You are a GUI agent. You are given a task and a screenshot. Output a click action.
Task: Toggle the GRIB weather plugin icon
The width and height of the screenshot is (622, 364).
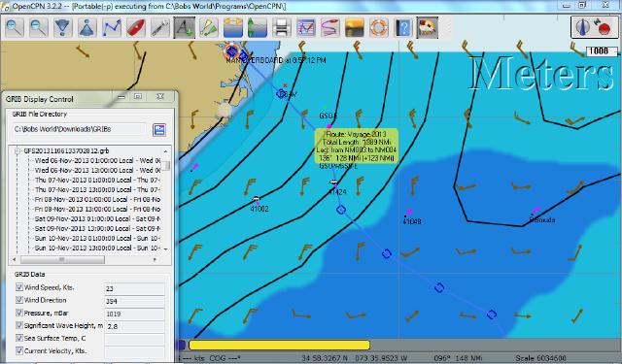(428, 27)
